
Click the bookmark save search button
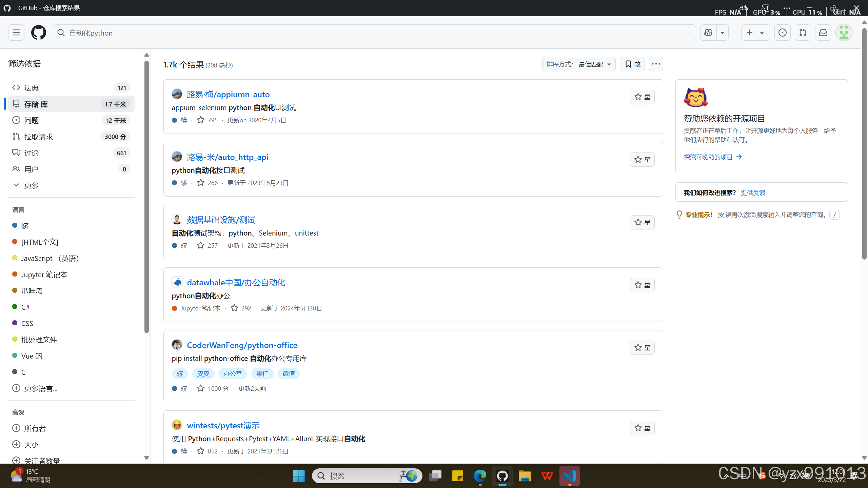(632, 64)
